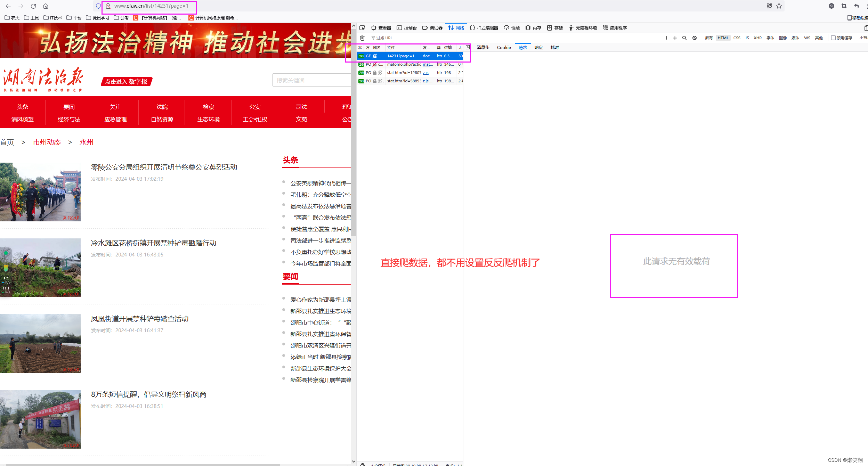Clear network log with trash icon

362,38
